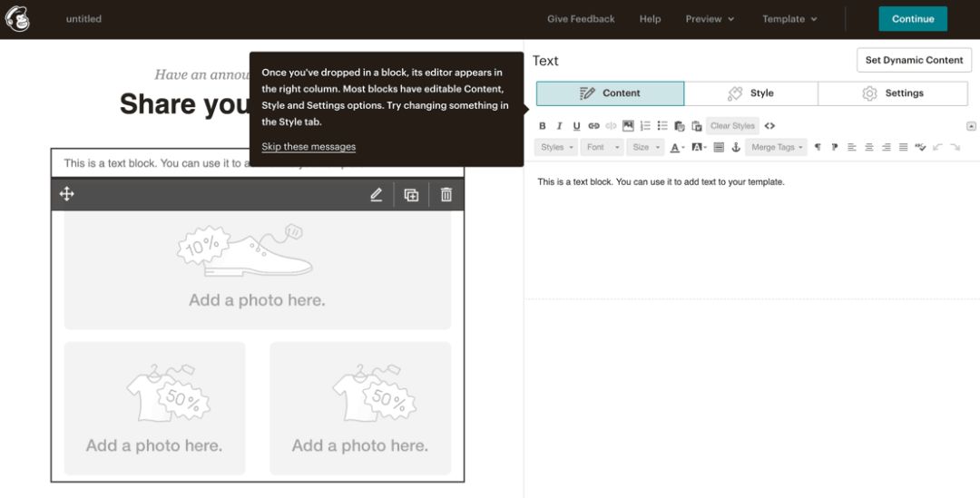The image size is (980, 498).
Task: Insert a hyperlink with link icon
Action: click(593, 125)
